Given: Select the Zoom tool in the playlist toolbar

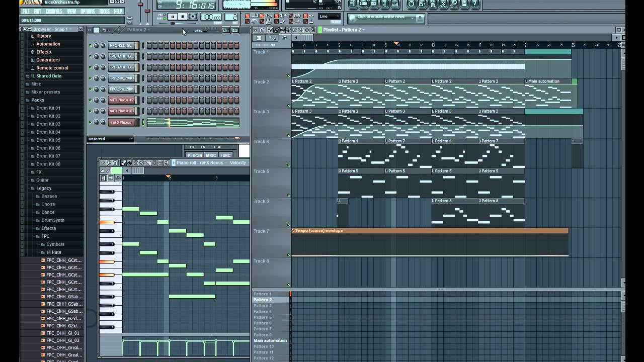Looking at the screenshot, I should click(312, 30).
